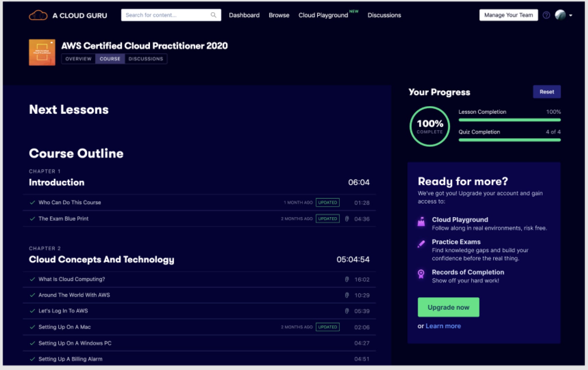
Task: Select the Course tab
Action: tap(110, 59)
